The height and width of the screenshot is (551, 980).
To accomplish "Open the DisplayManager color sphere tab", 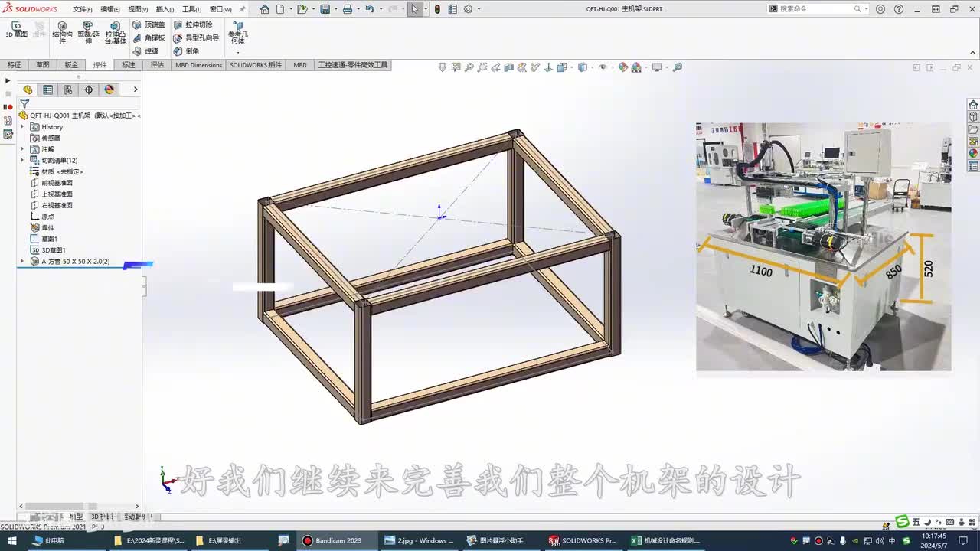I will [109, 90].
